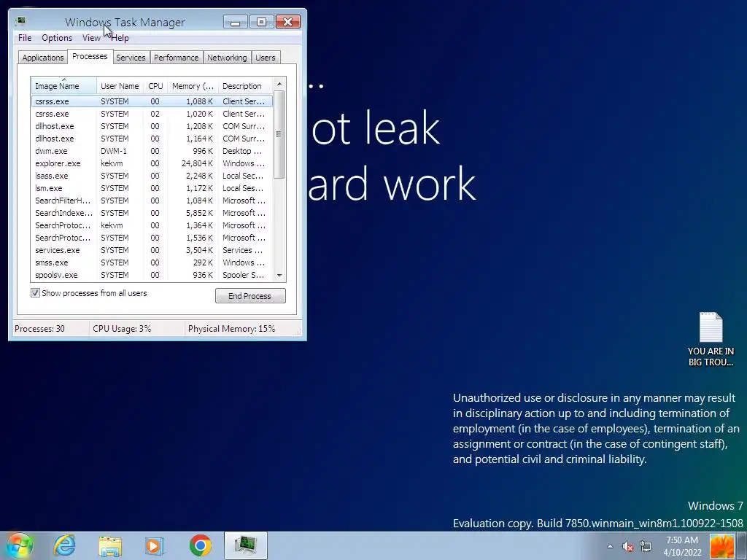
Task: Sort by User Name column header
Action: coord(120,86)
